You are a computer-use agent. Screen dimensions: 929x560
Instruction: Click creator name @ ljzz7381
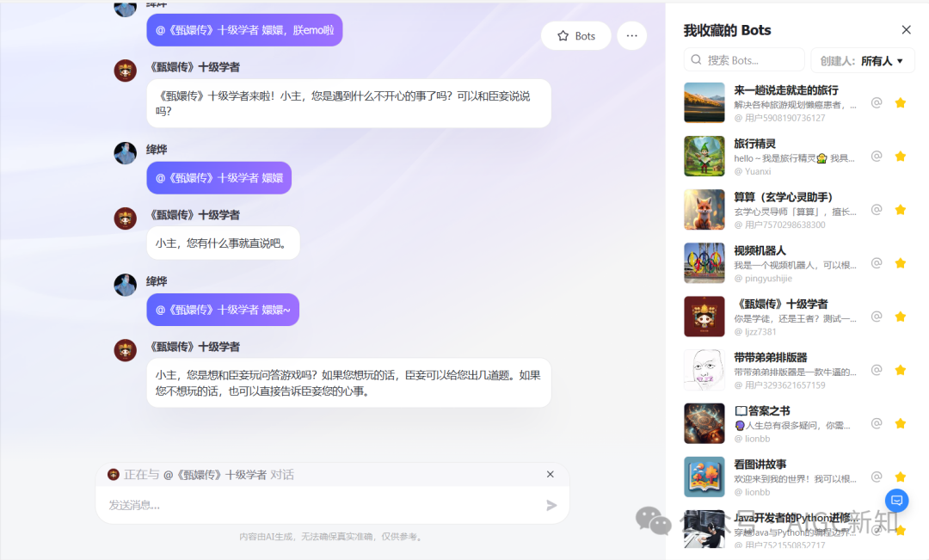point(755,332)
